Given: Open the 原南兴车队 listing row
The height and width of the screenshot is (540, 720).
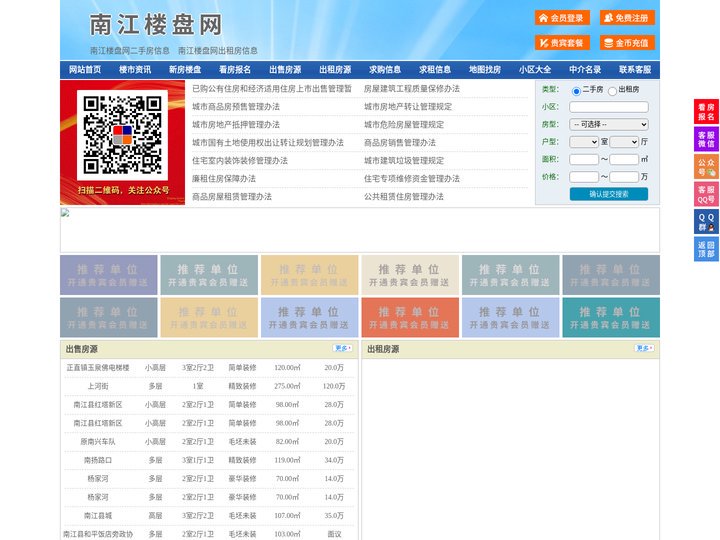Looking at the screenshot, I should [x=209, y=442].
